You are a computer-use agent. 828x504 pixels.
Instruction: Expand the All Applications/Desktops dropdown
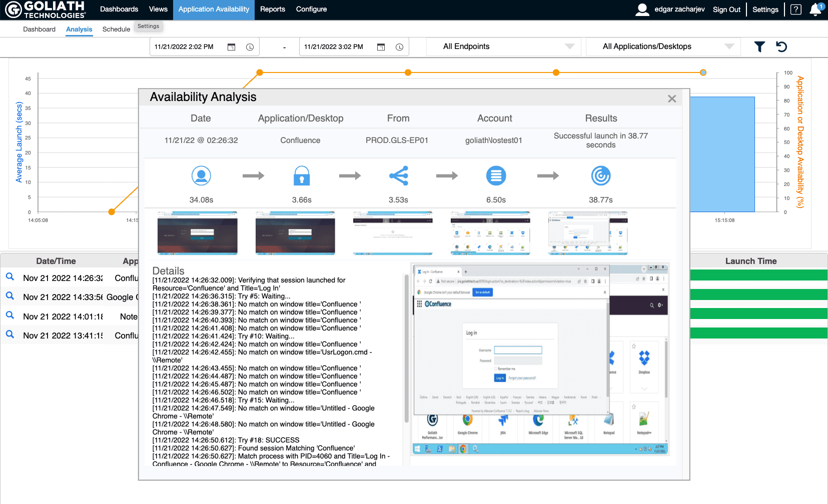tap(663, 46)
